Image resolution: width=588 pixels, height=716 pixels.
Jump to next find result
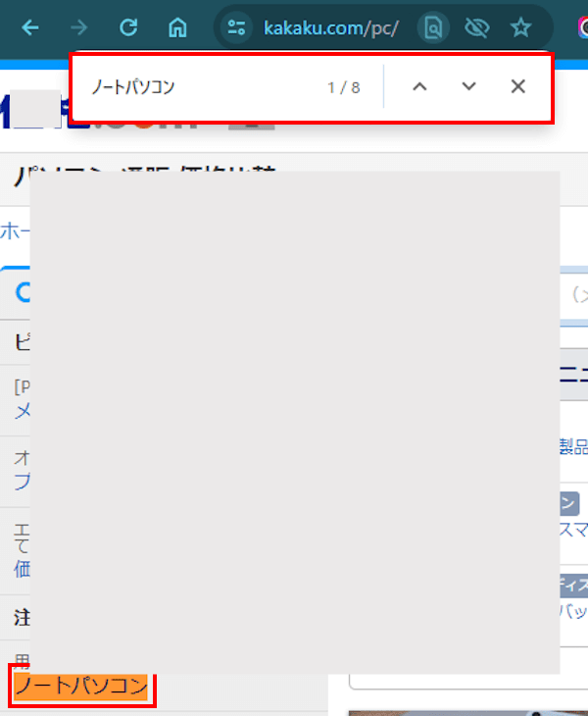click(x=469, y=86)
